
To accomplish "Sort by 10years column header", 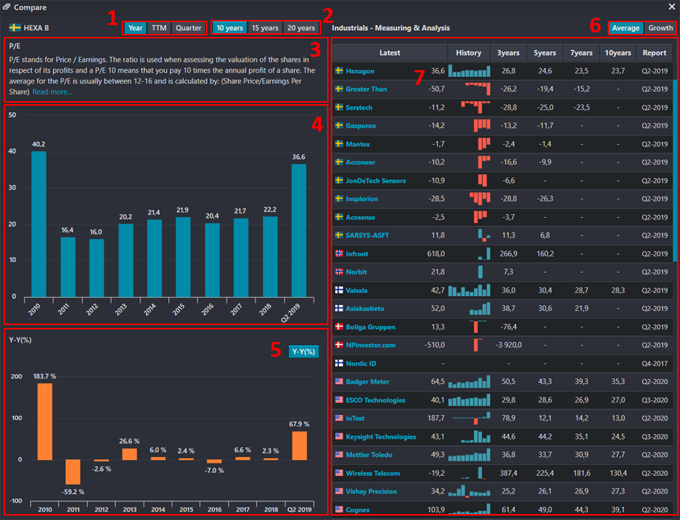I will [618, 52].
